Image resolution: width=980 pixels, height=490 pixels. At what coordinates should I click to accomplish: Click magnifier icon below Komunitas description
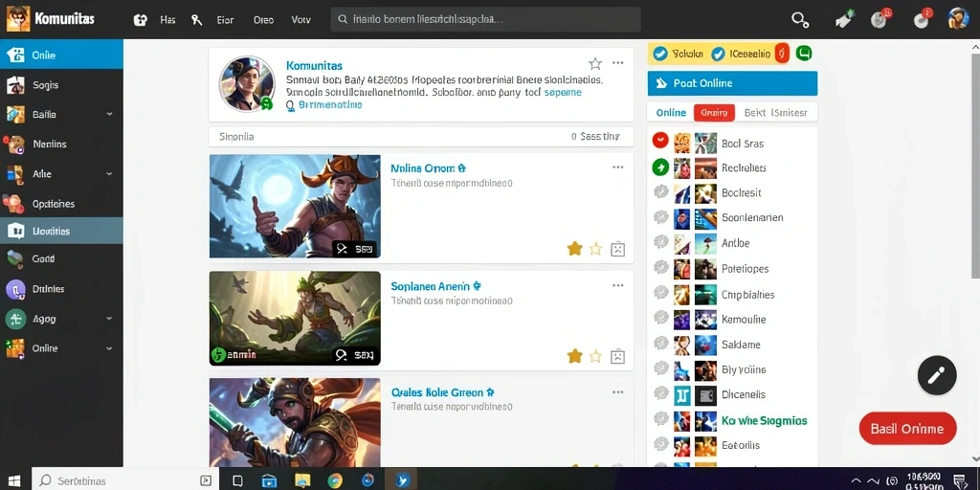(291, 105)
